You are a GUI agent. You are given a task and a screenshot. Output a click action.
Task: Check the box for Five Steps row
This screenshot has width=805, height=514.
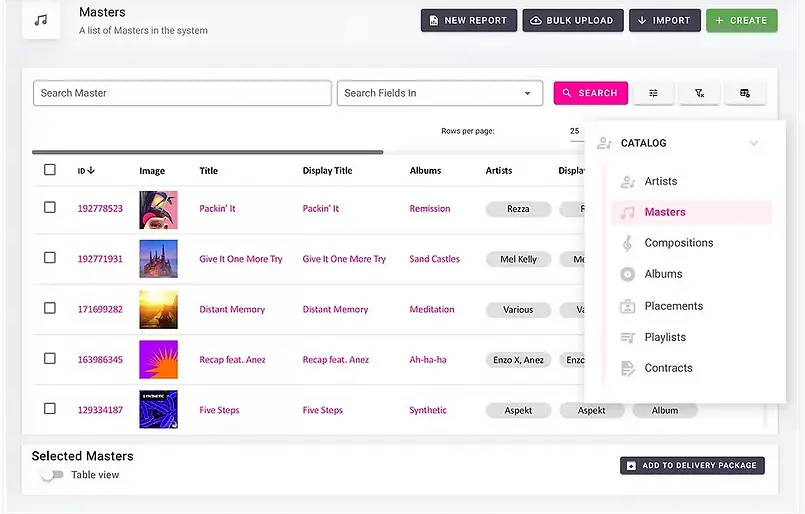pyautogui.click(x=50, y=409)
